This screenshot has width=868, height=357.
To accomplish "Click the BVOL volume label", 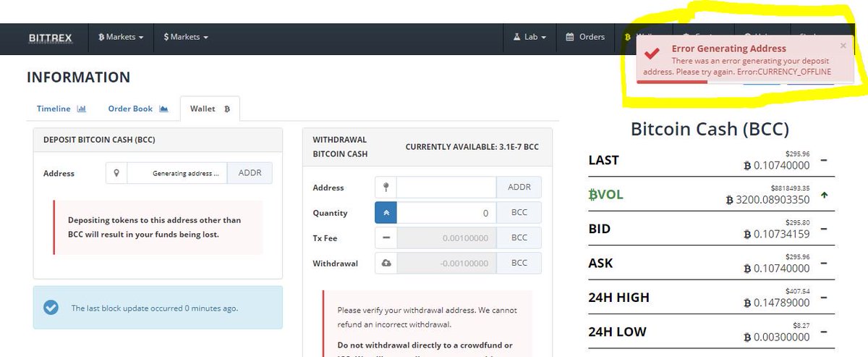I will [x=605, y=194].
